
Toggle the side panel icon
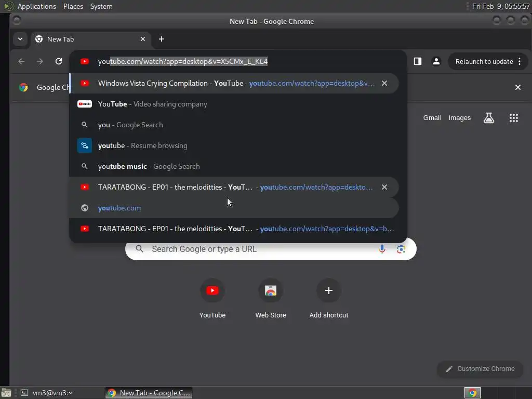(418, 61)
